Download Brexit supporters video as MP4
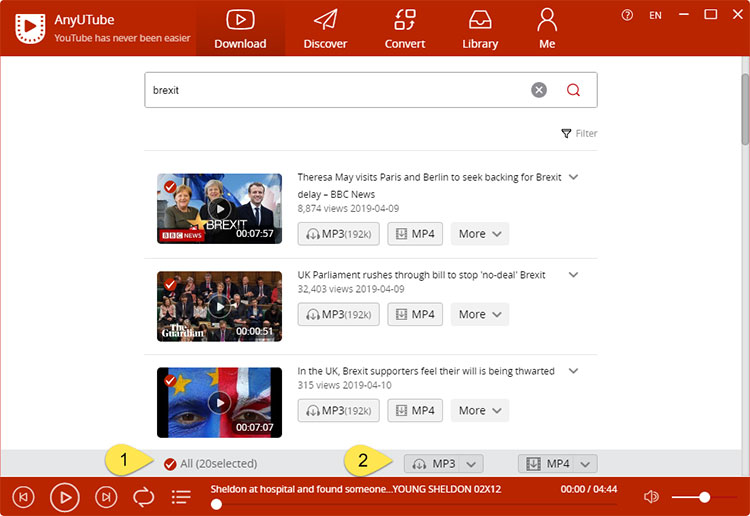This screenshot has width=750, height=516. pos(415,410)
